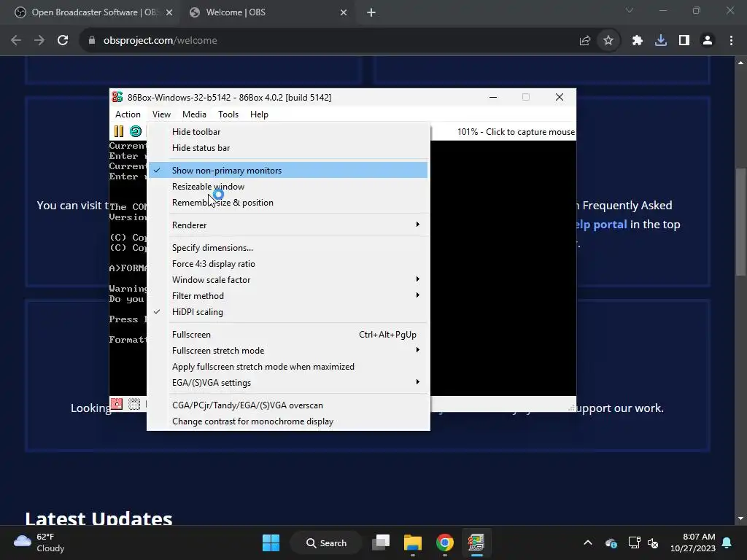Open Chrome tab search chevron
Image resolution: width=747 pixels, height=560 pixels.
point(630,10)
